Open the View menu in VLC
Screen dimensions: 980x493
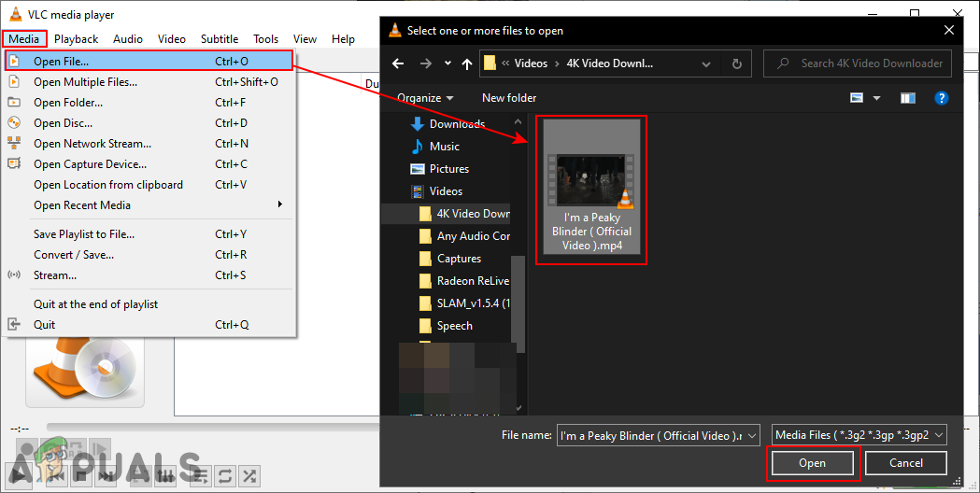point(305,38)
